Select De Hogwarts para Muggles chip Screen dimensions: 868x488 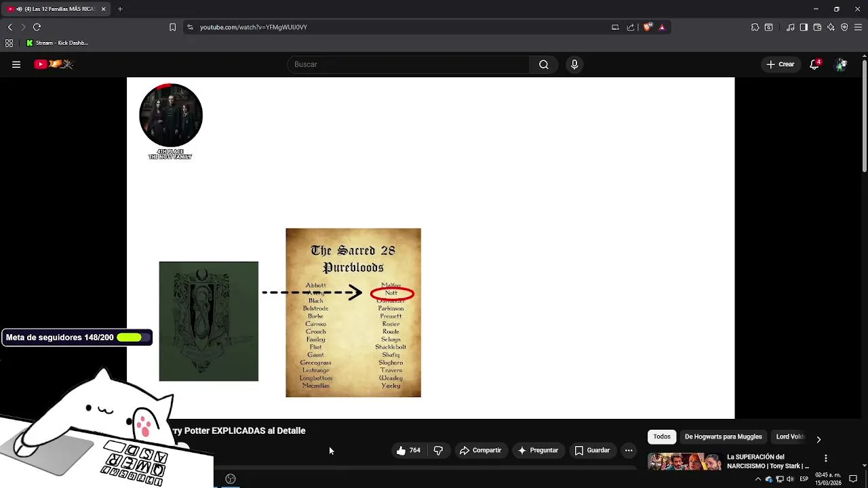pos(723,436)
